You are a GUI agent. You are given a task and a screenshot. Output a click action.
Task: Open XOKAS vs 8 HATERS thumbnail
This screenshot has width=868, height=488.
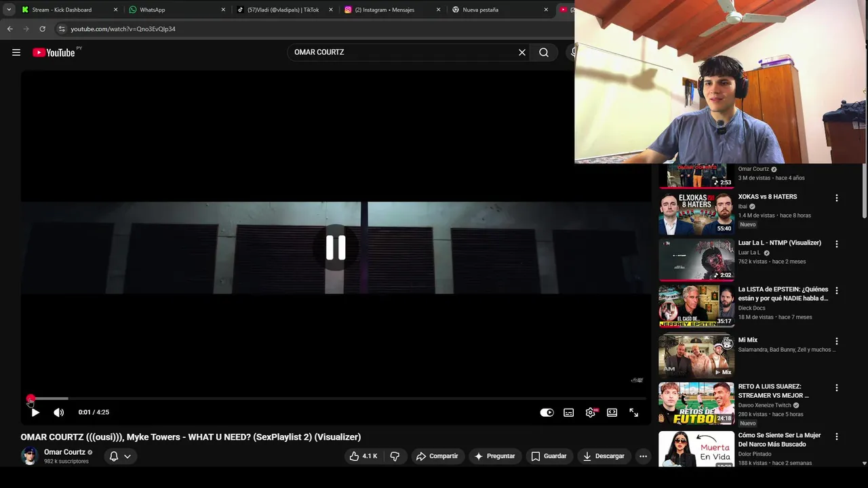tap(696, 213)
